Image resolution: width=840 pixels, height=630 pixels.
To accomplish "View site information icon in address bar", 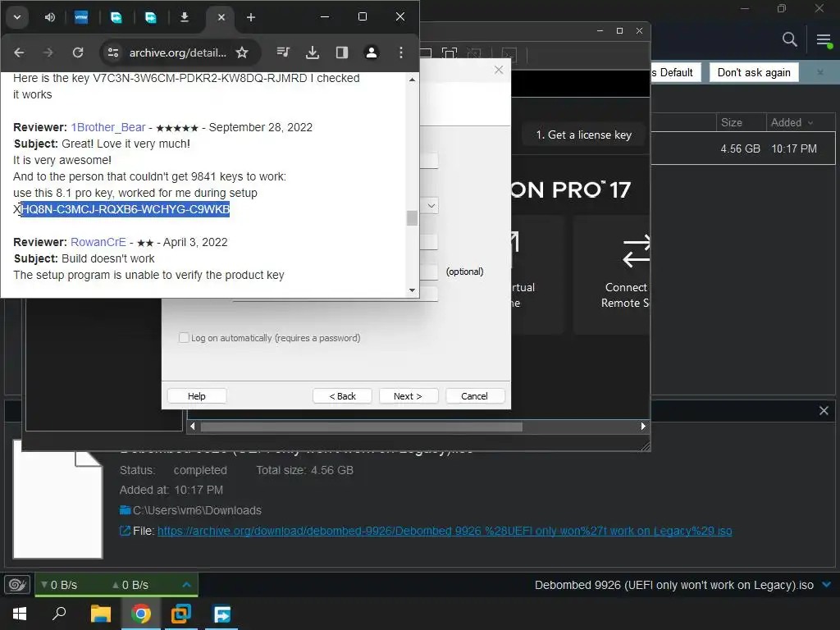I will click(113, 52).
